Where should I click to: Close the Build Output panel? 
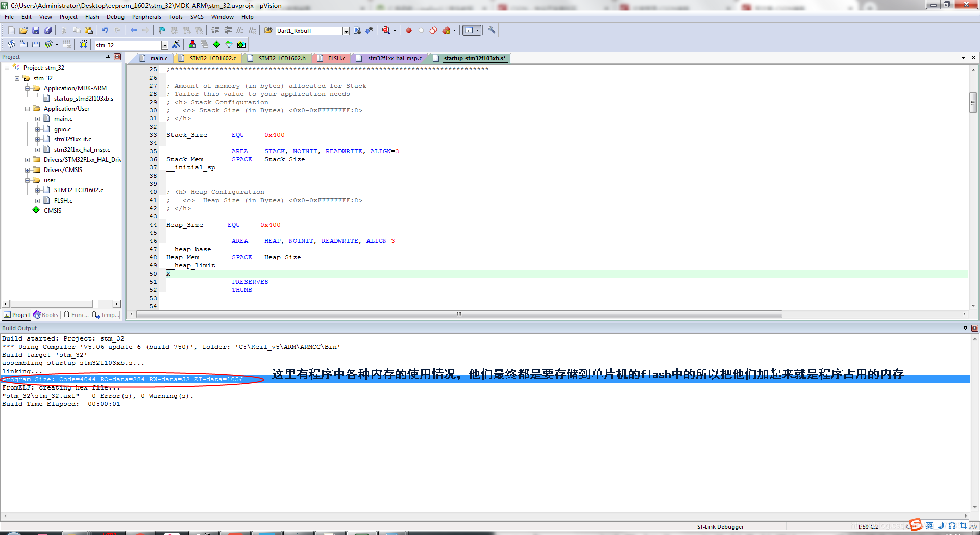coord(974,328)
